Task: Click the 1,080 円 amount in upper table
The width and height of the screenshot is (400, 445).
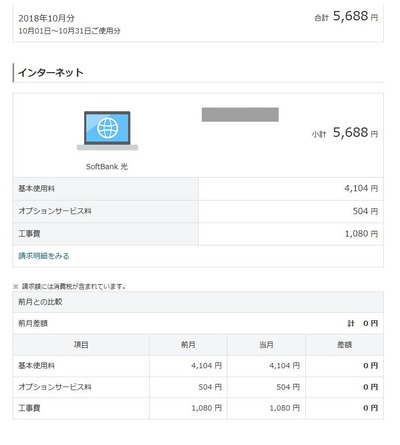Action: tap(361, 234)
